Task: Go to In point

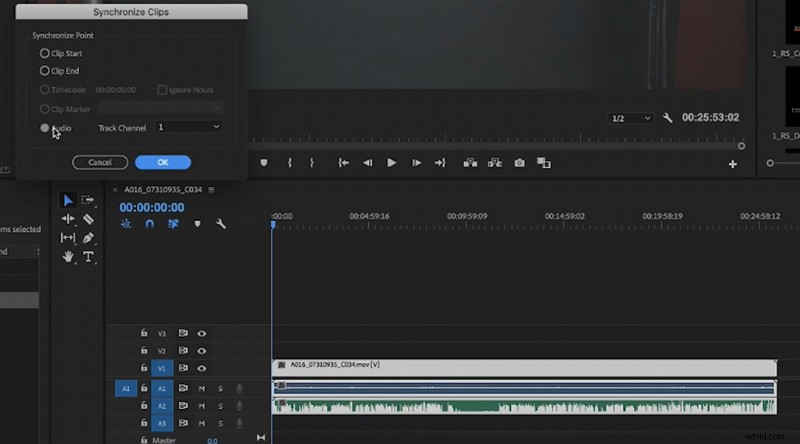Action: pos(343,163)
